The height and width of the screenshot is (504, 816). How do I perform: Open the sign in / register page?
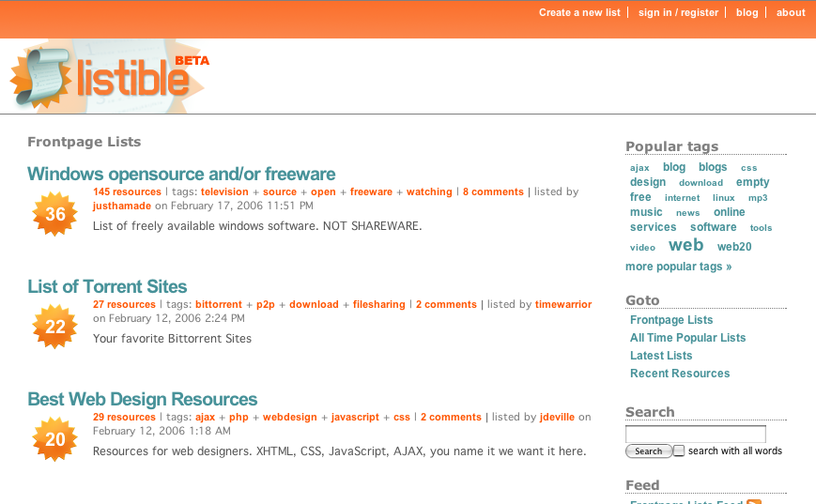coord(678,12)
